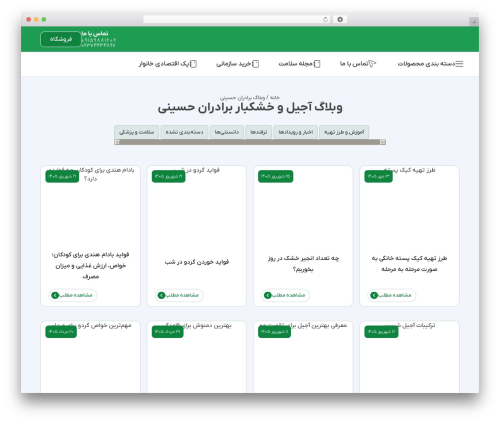Select the ترفندها category tab
Image resolution: width=500 pixels, height=423 pixels.
pyautogui.click(x=259, y=132)
